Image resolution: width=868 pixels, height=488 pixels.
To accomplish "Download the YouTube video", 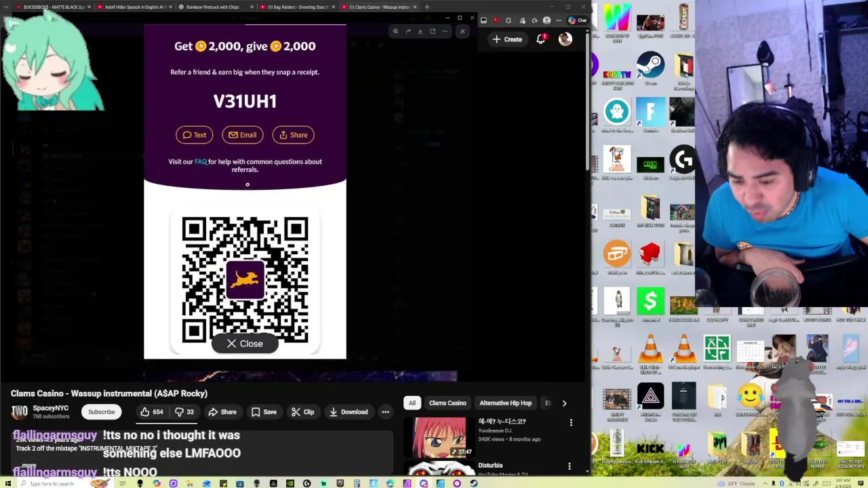I will point(348,412).
